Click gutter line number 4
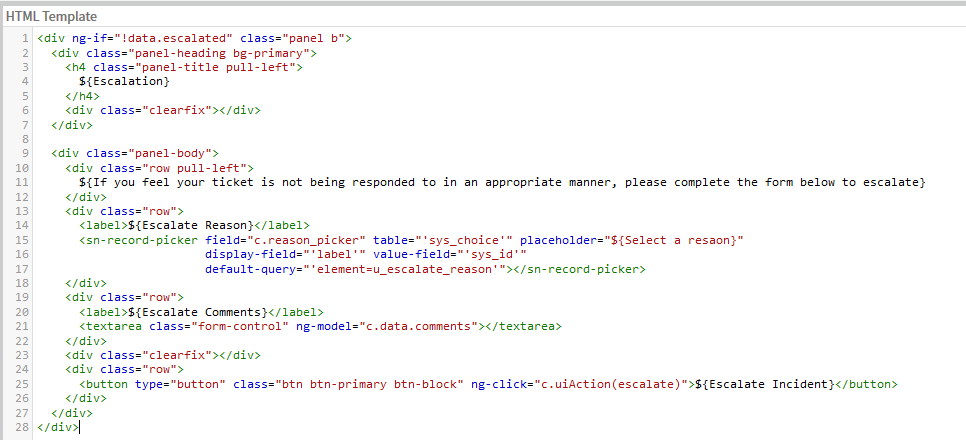 click(x=25, y=81)
